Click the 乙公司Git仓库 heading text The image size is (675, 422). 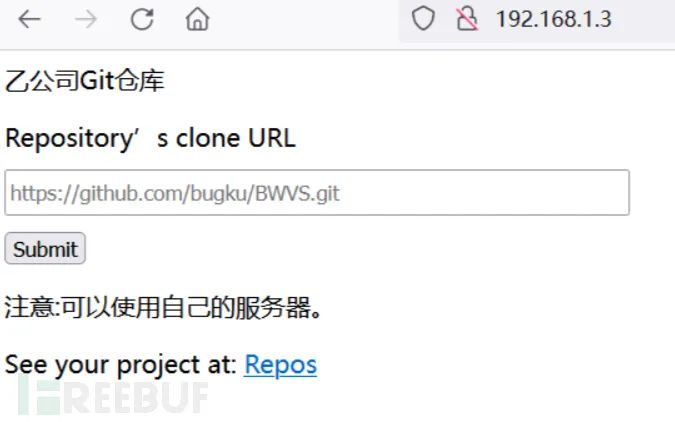tap(84, 81)
